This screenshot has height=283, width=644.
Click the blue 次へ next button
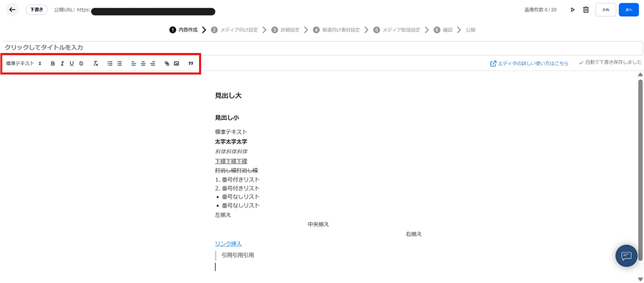[629, 10]
